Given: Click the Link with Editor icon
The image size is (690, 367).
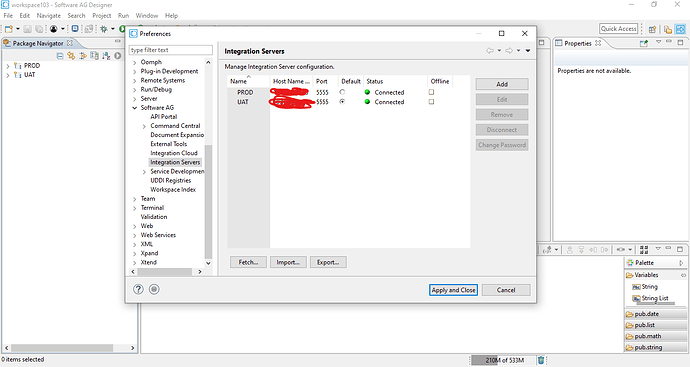Looking at the screenshot, I should point(71,55).
